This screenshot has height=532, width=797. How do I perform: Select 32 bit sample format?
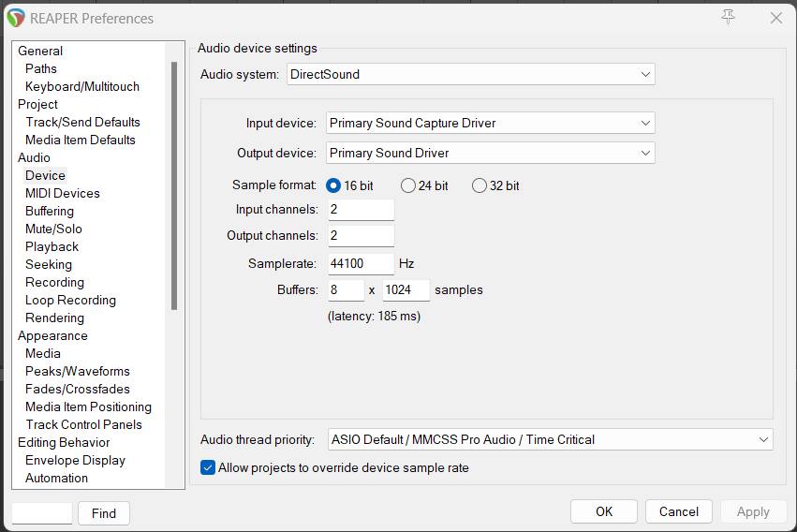(x=495, y=185)
